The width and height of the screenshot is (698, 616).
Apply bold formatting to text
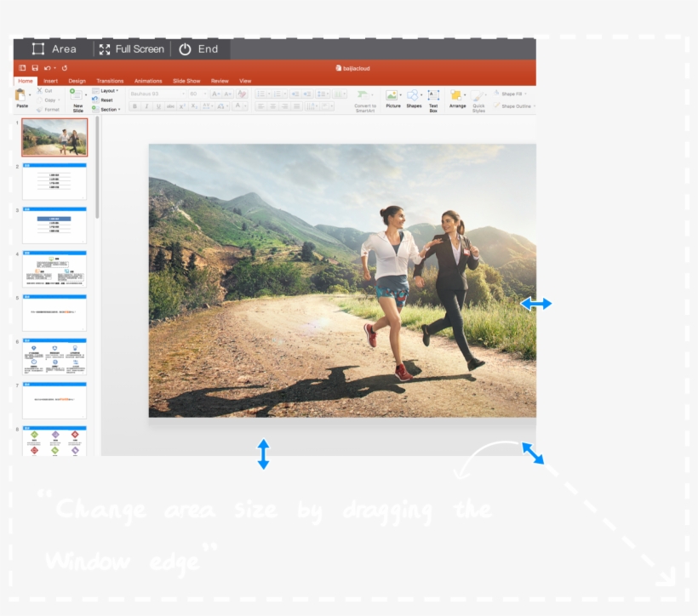pyautogui.click(x=134, y=106)
